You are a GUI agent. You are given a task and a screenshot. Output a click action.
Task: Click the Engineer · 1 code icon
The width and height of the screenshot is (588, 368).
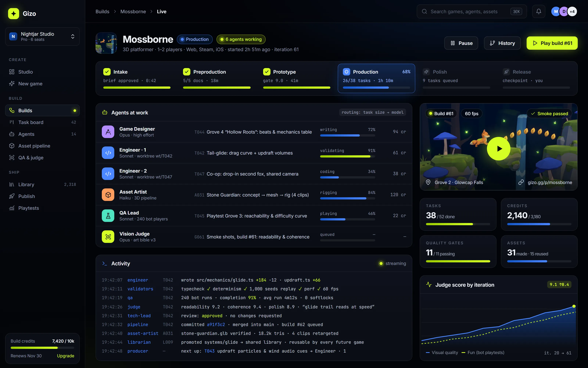click(x=108, y=153)
